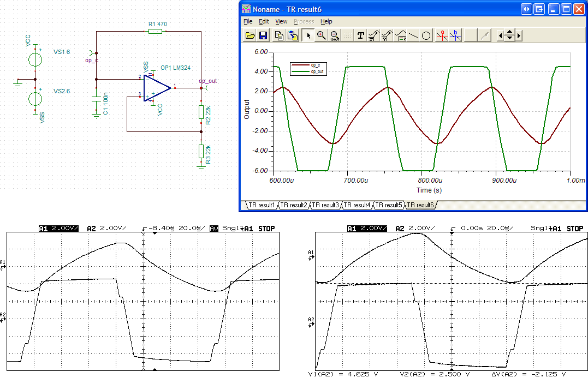Click the Time (s) axis label
Viewport: 588px width, 378px height.
click(429, 190)
